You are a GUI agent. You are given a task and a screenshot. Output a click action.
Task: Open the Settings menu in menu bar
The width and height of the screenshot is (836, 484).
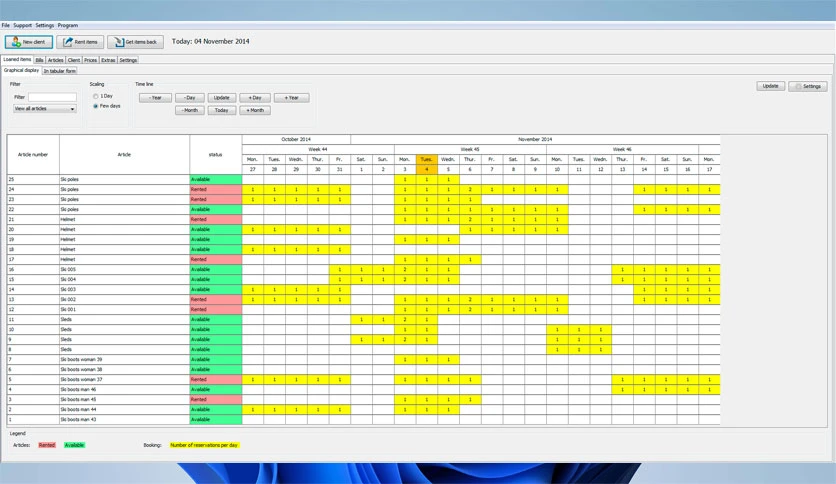pos(45,25)
